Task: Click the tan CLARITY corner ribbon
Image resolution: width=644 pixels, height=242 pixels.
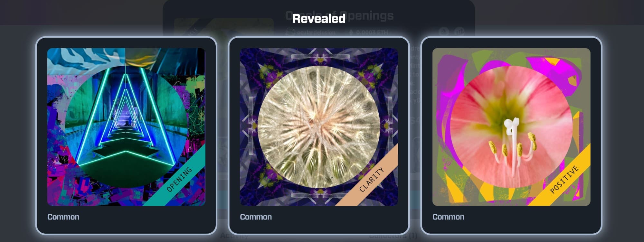Action: 371,179
